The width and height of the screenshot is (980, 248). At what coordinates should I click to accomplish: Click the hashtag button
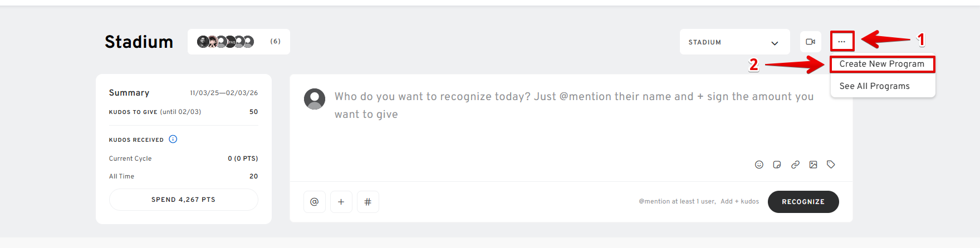click(x=367, y=202)
